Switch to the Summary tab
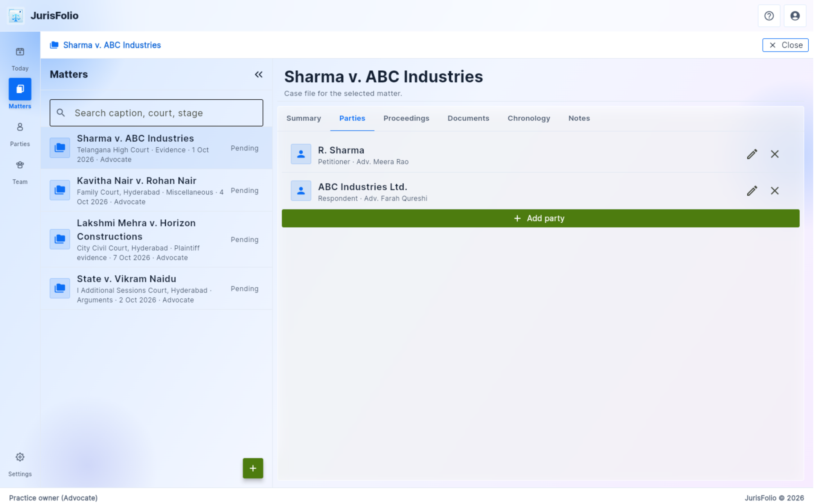This screenshot has width=823, height=504. [x=303, y=118]
